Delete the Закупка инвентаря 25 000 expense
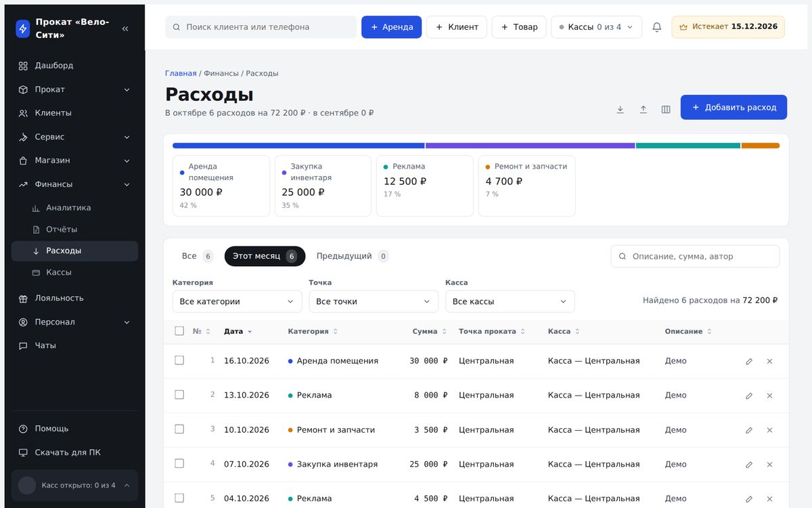This screenshot has height=508, width=812. pyautogui.click(x=769, y=465)
